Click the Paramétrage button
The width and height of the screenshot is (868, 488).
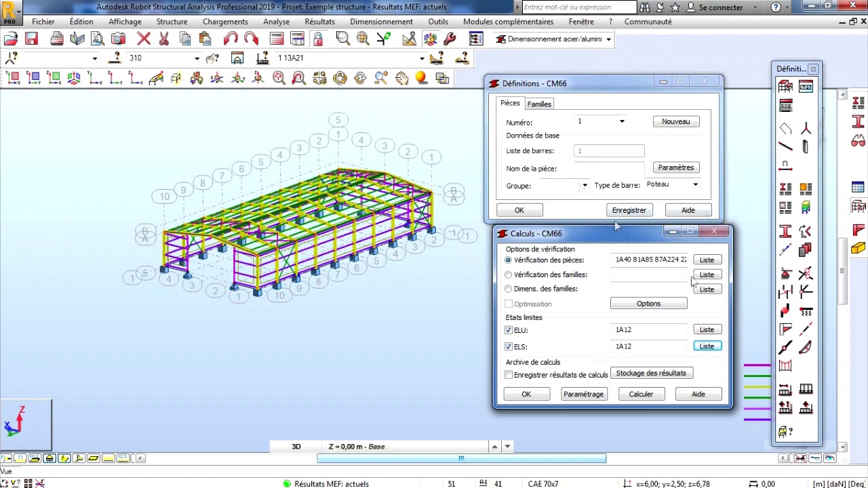pyautogui.click(x=583, y=394)
